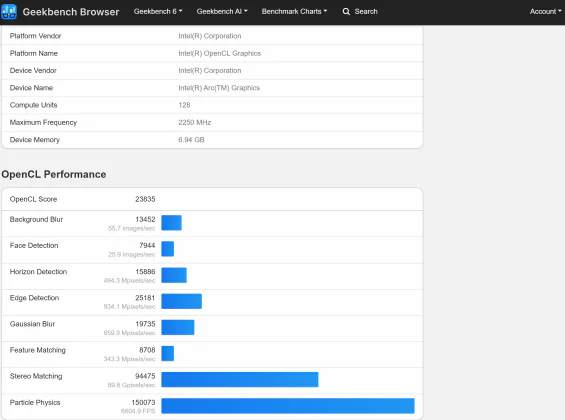Expand the Geekbench AI dropdown

point(222,12)
